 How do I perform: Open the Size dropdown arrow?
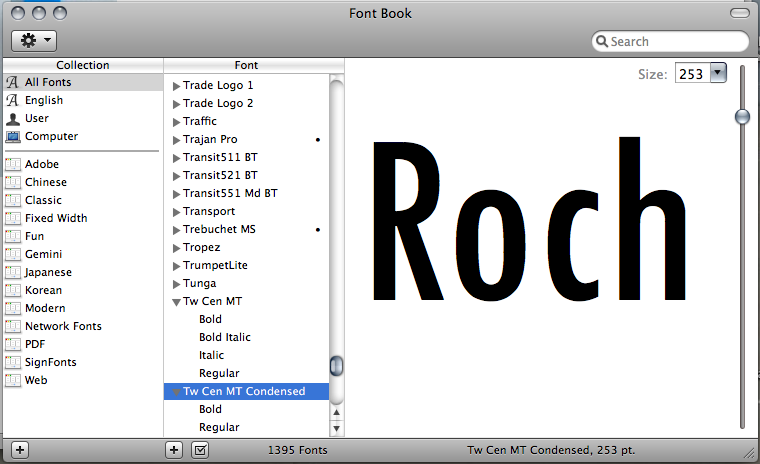[x=718, y=73]
